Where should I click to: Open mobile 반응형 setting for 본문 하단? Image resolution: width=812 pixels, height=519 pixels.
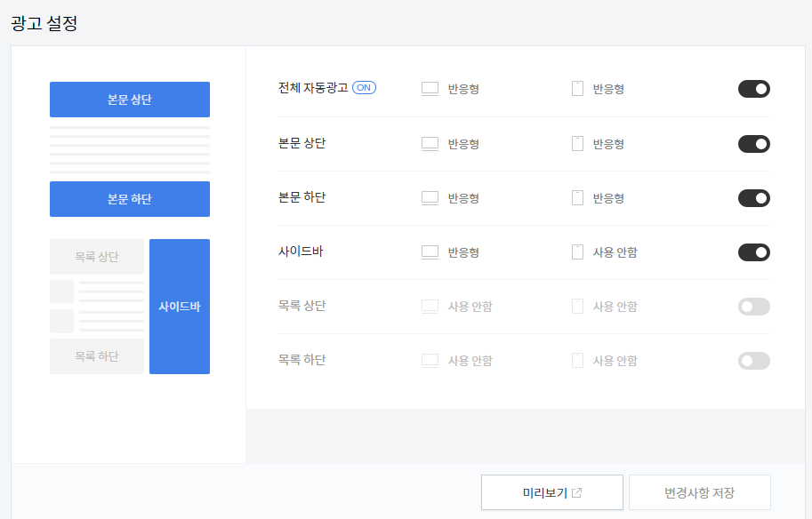pyautogui.click(x=608, y=198)
